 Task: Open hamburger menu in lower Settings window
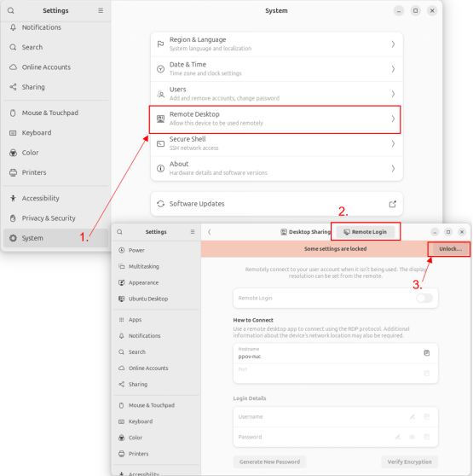[x=193, y=232]
